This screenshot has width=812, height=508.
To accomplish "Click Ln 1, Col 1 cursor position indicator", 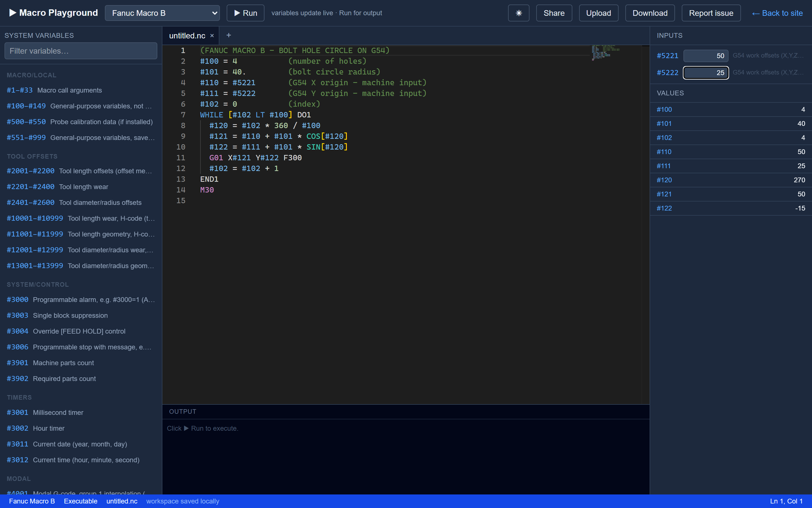I will point(786,501).
